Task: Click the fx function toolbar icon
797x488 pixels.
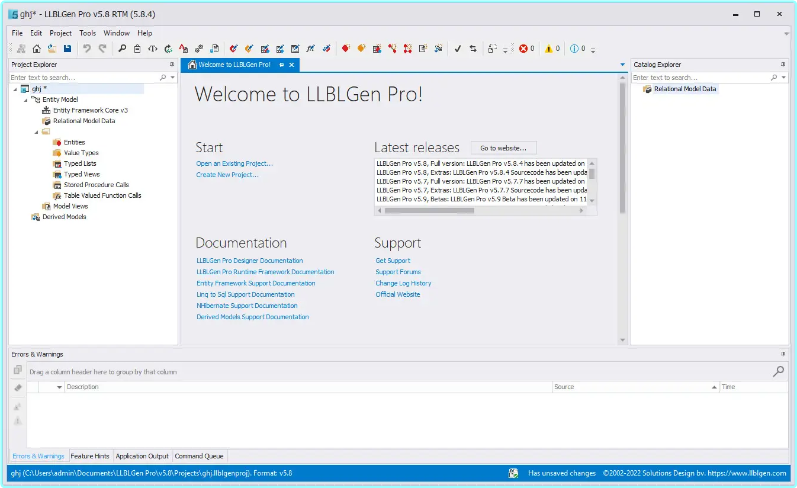Action: pos(310,49)
